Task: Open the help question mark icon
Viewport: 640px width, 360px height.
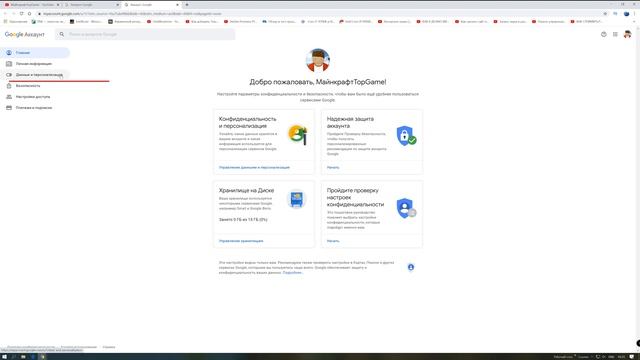Action: click(604, 34)
